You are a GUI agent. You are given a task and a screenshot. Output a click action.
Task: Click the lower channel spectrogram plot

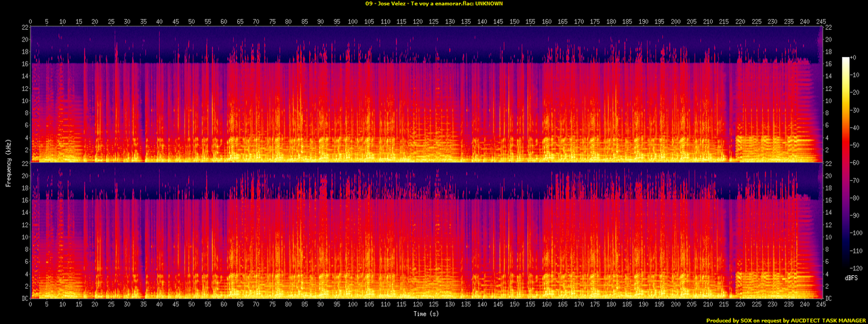click(427, 230)
